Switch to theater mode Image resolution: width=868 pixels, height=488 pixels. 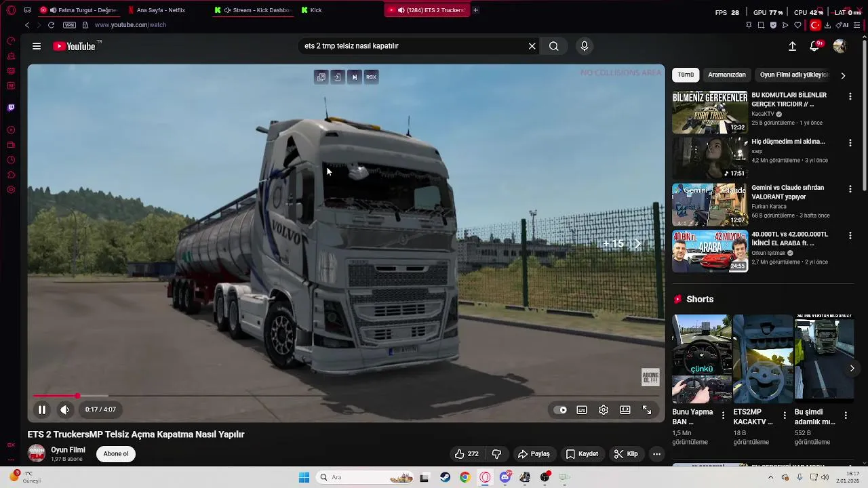[625, 409]
